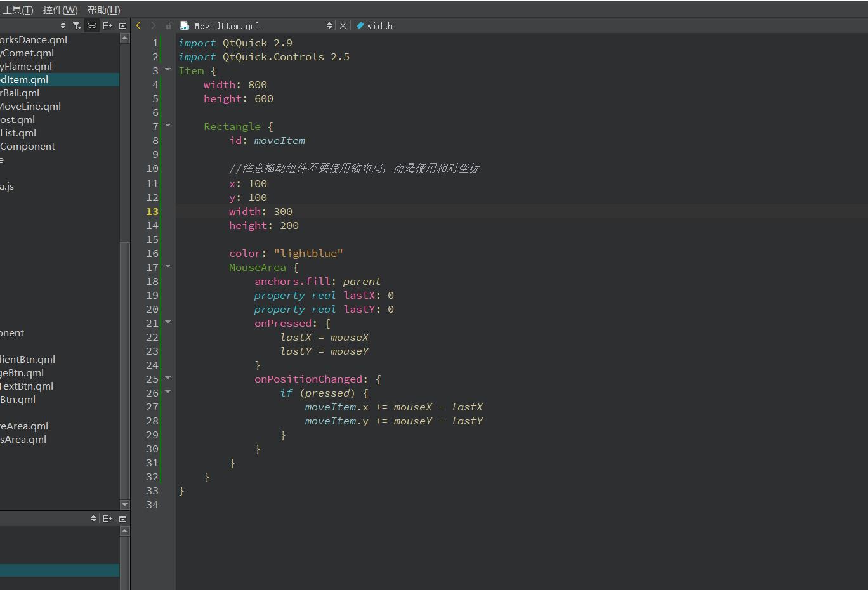Screen dimensions: 868x590
Task: Click the filter tree icon in project panel
Action: pos(77,25)
